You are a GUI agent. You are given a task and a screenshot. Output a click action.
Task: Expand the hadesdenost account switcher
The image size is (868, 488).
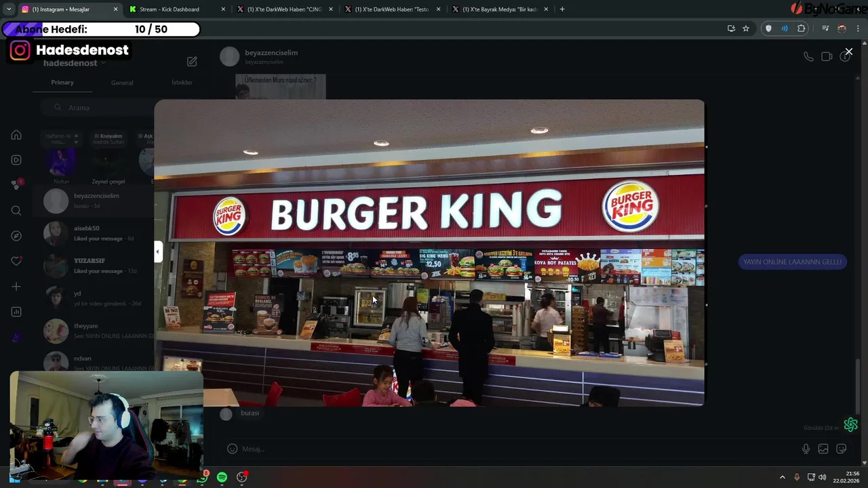(74, 63)
